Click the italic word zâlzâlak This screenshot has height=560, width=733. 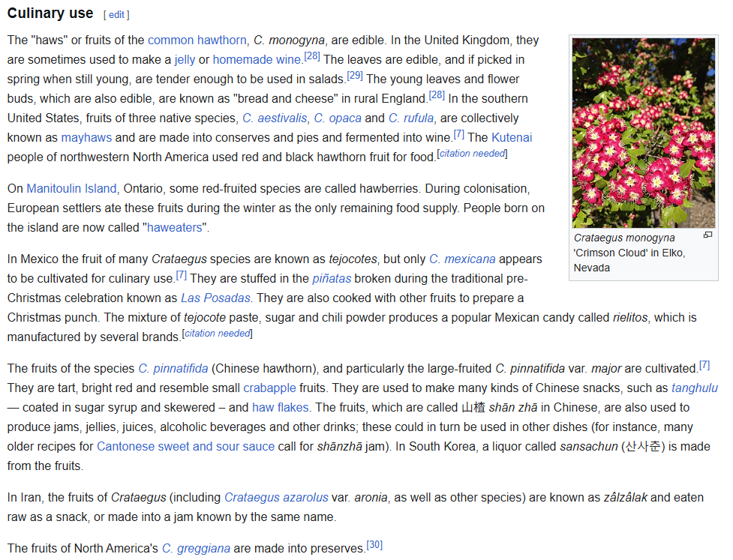[626, 498]
